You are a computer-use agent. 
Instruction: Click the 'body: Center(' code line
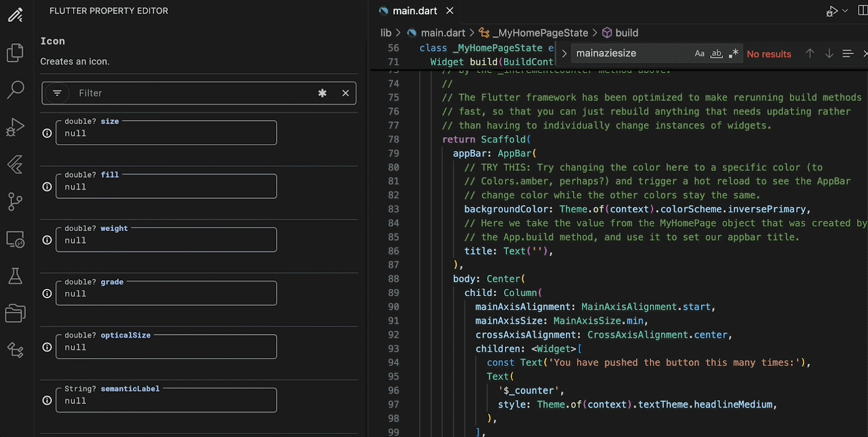(x=489, y=279)
